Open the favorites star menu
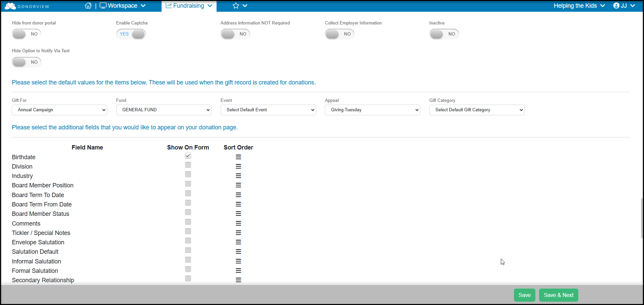 (x=240, y=6)
